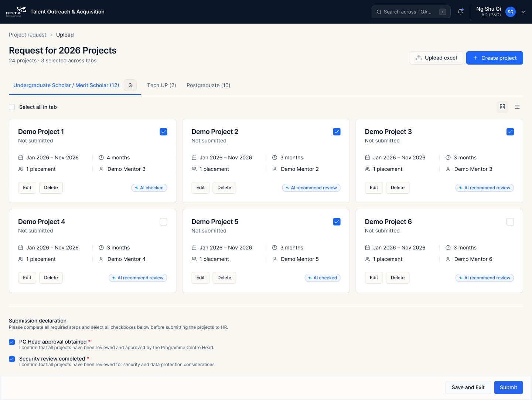This screenshot has height=400, width=532.
Task: Click calendar icon in Demo Project 5
Action: 194,248
